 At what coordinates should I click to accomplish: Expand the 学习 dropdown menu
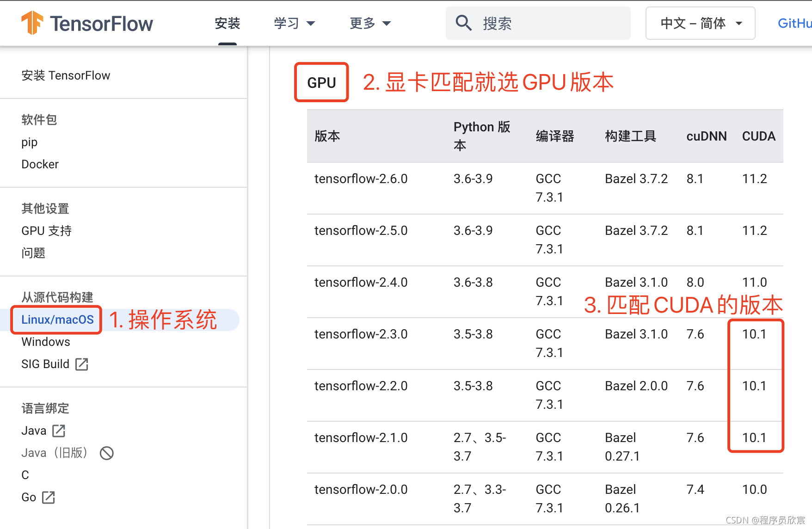[x=294, y=23]
